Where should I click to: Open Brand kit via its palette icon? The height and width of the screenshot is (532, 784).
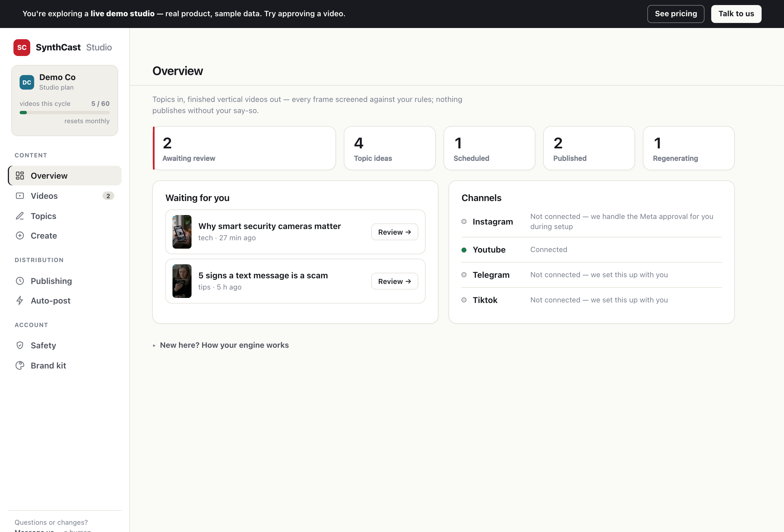20,365
